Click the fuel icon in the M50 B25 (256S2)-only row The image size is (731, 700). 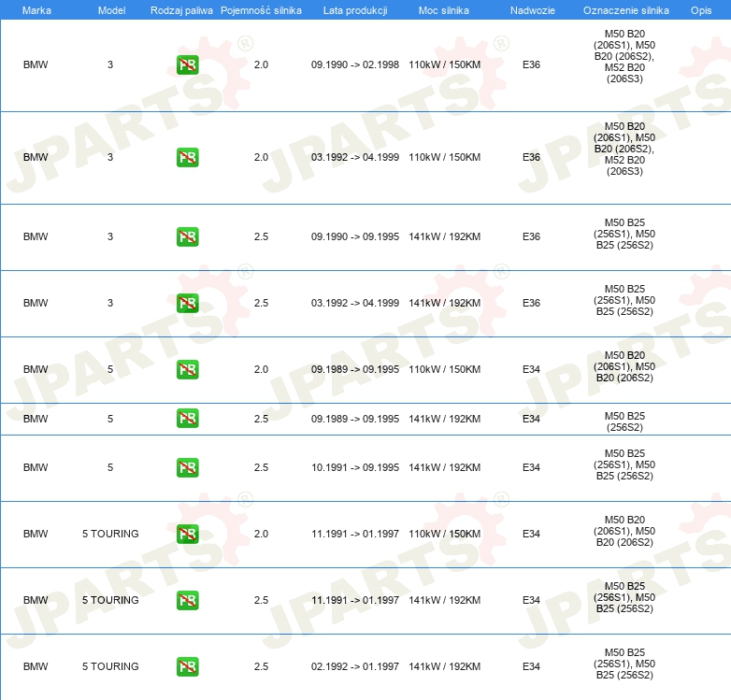pyautogui.click(x=187, y=418)
